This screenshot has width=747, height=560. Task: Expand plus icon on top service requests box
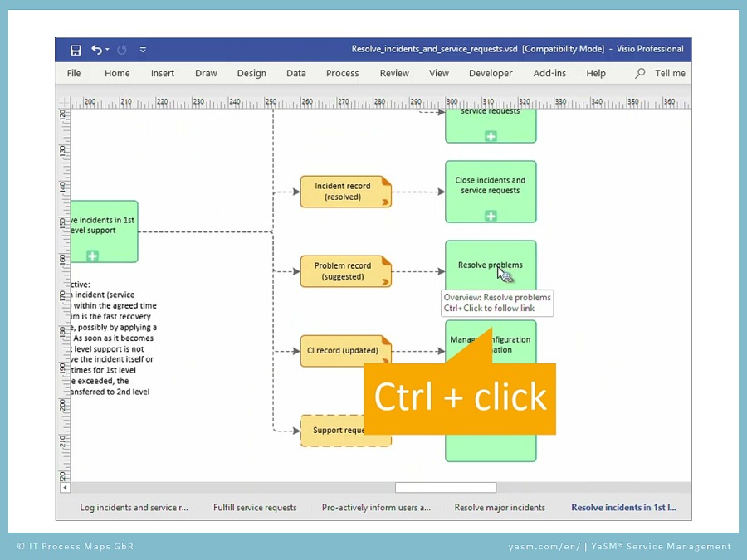pos(491,136)
